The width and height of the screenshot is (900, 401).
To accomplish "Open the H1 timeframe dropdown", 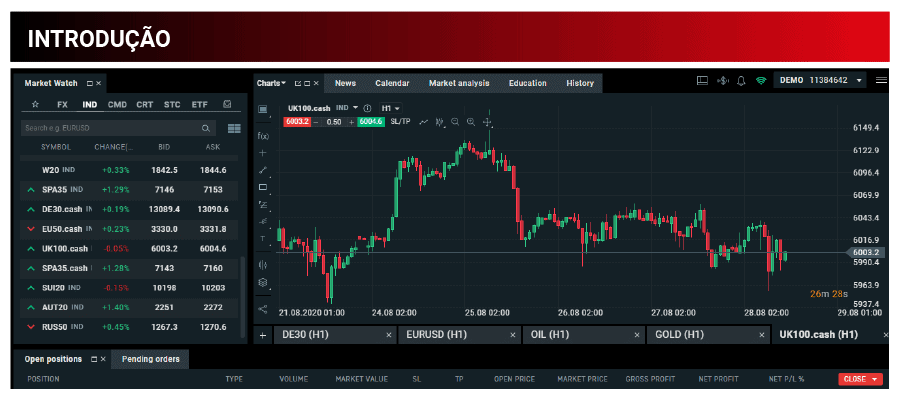I will [390, 108].
